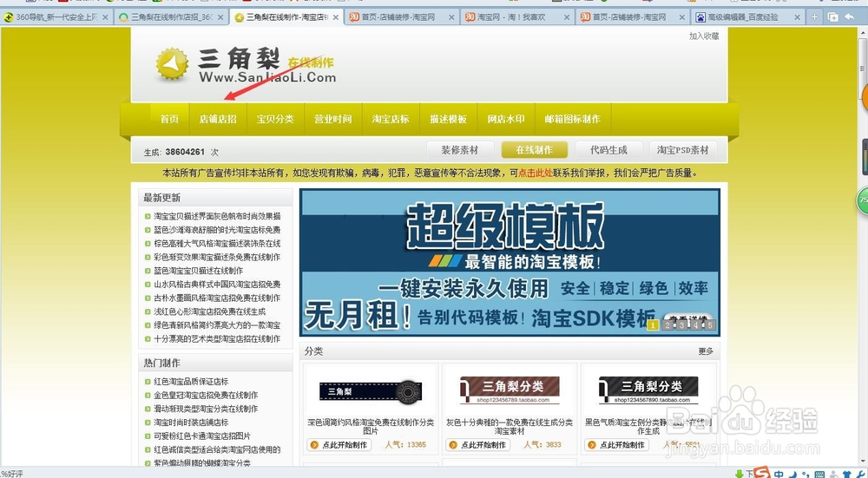Switch to the 高级编辑器_百度经验 tab
The height and width of the screenshot is (478, 868).
748,17
